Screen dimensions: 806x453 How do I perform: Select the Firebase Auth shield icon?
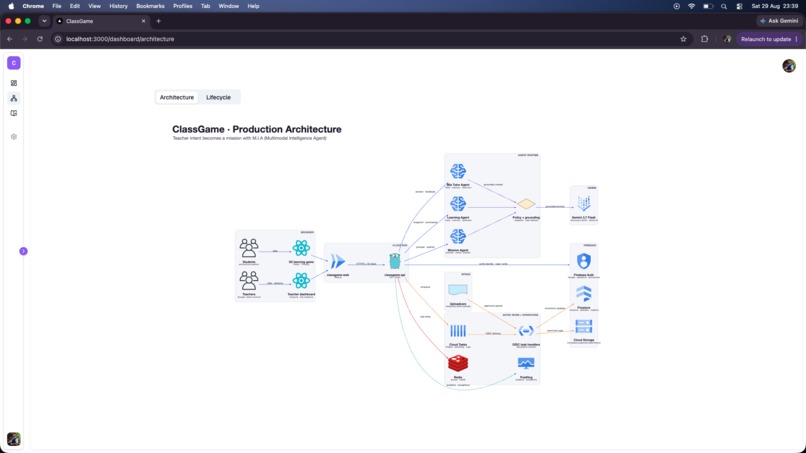click(x=583, y=261)
